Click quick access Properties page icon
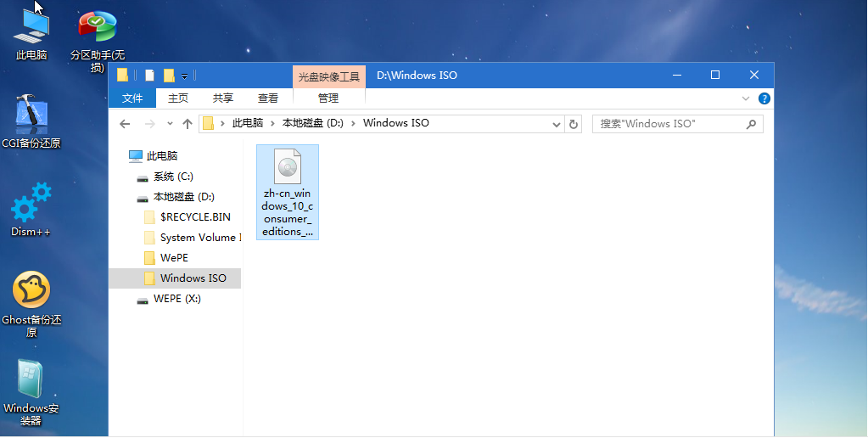This screenshot has height=438, width=868. pos(149,75)
